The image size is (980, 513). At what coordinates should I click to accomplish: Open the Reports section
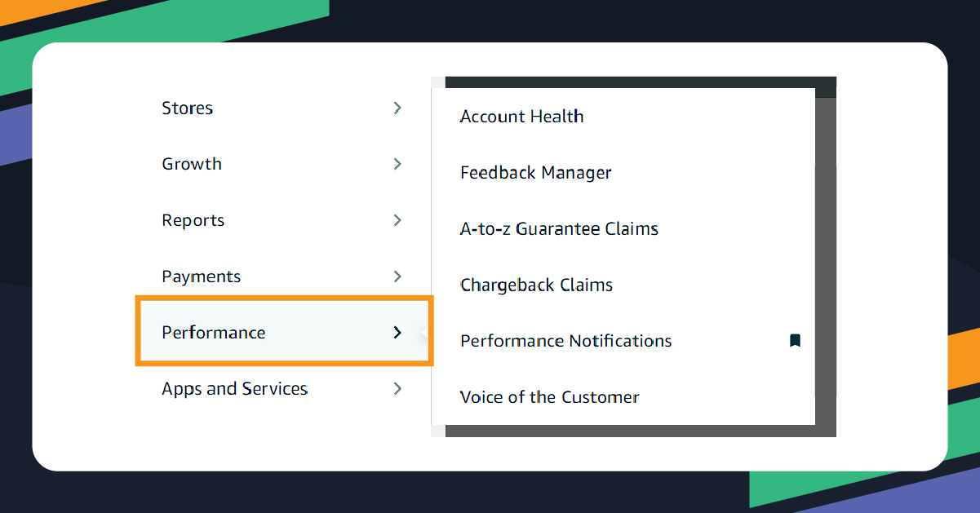193,220
